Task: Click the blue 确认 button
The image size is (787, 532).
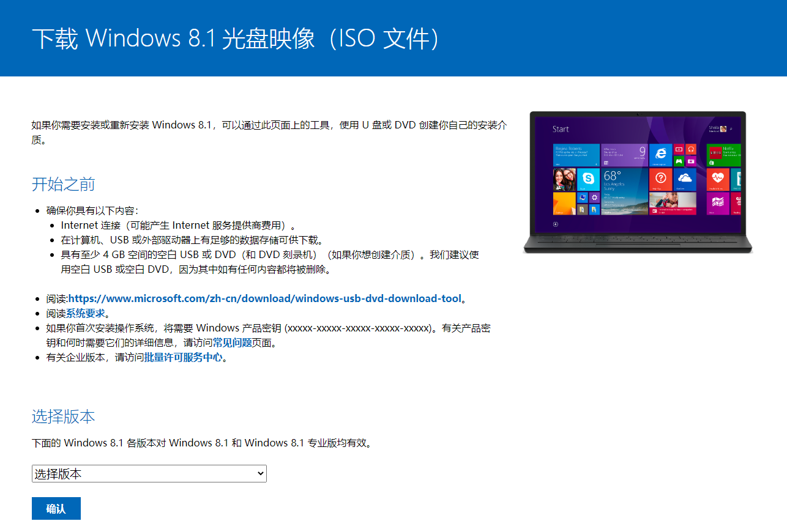Action: [56, 509]
